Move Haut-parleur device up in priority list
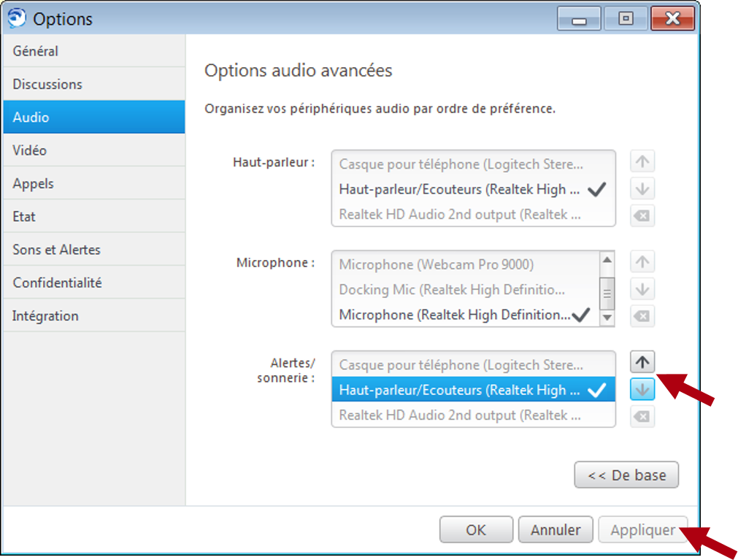The height and width of the screenshot is (560, 738). [x=642, y=161]
